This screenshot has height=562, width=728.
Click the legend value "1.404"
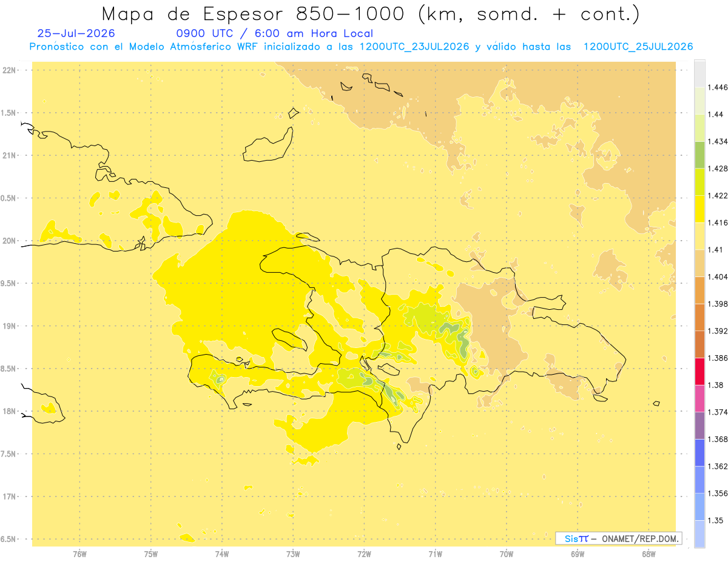click(718, 276)
